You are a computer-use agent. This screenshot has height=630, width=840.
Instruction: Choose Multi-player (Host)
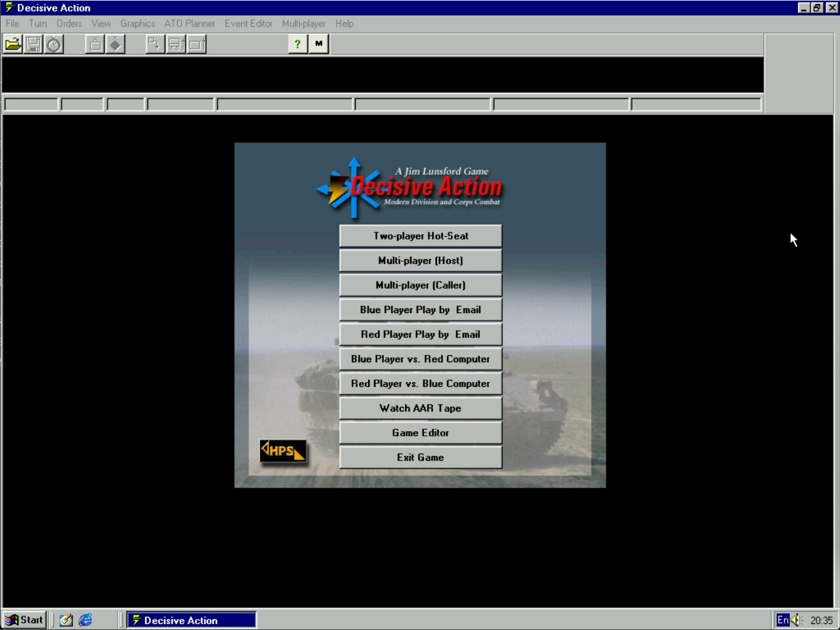(421, 261)
